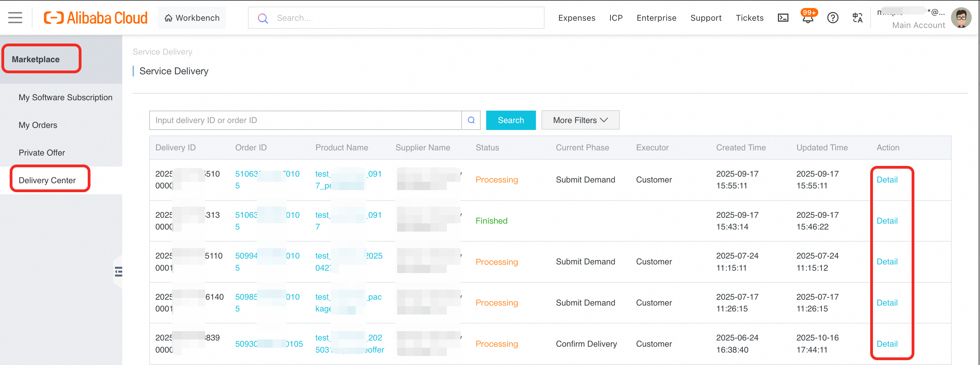Click the magnifier icon beside delivery ID input

(x=471, y=120)
